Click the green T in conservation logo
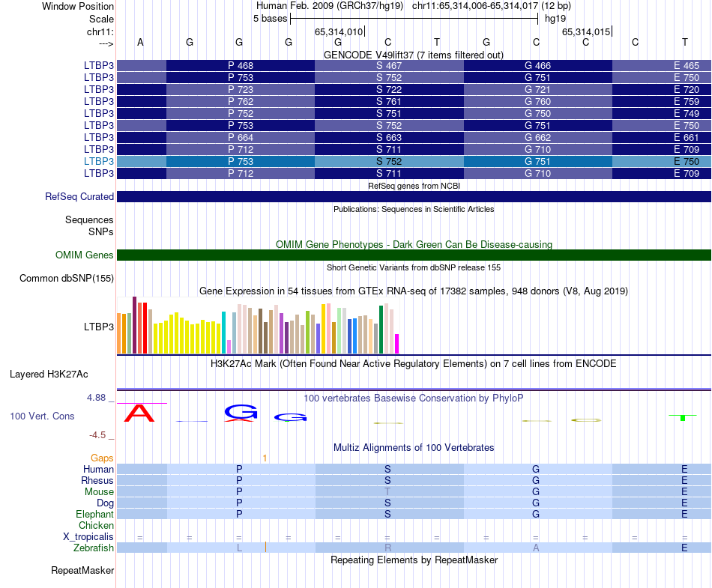The image size is (712, 588). coord(683,417)
